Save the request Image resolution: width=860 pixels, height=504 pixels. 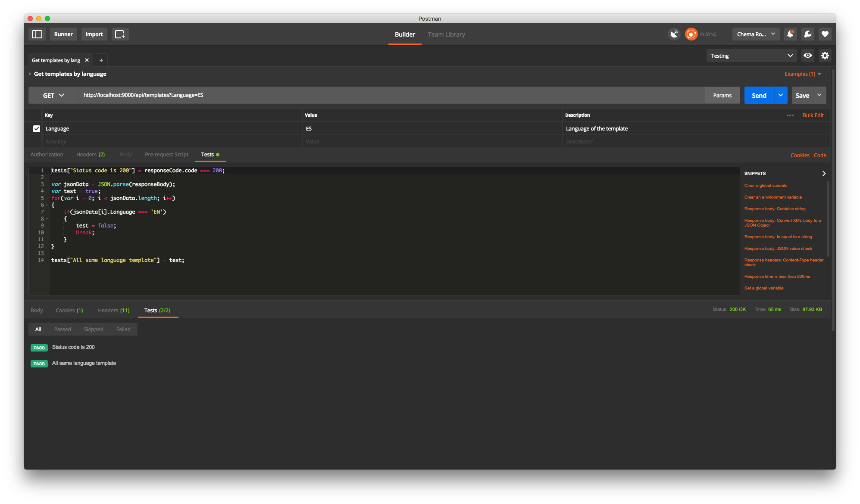(x=802, y=95)
